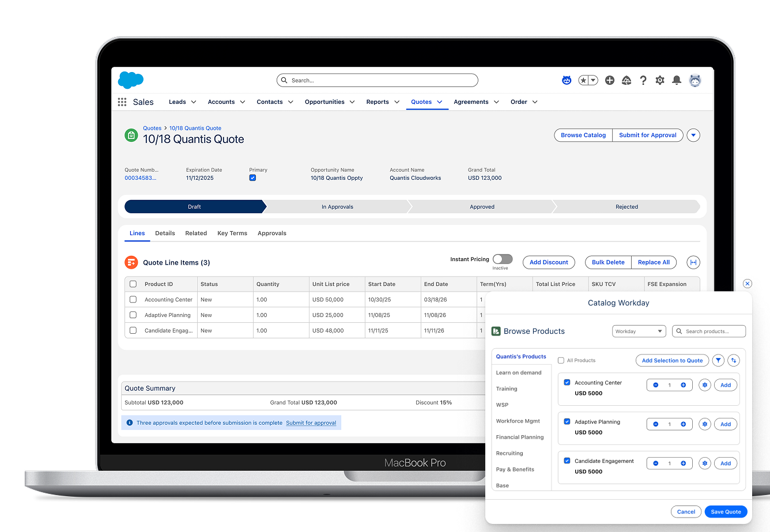The height and width of the screenshot is (532, 770).
Task: Click the filter icon in Browse Products
Action: point(718,360)
